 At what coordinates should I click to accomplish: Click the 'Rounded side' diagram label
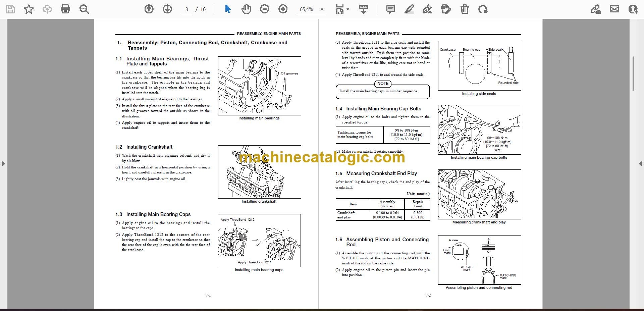coord(508,83)
